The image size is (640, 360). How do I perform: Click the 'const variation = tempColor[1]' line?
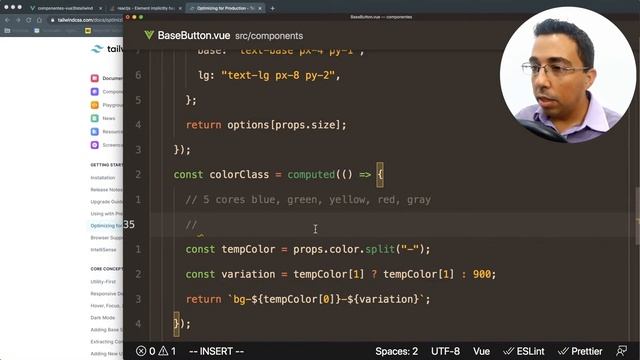[341, 274]
